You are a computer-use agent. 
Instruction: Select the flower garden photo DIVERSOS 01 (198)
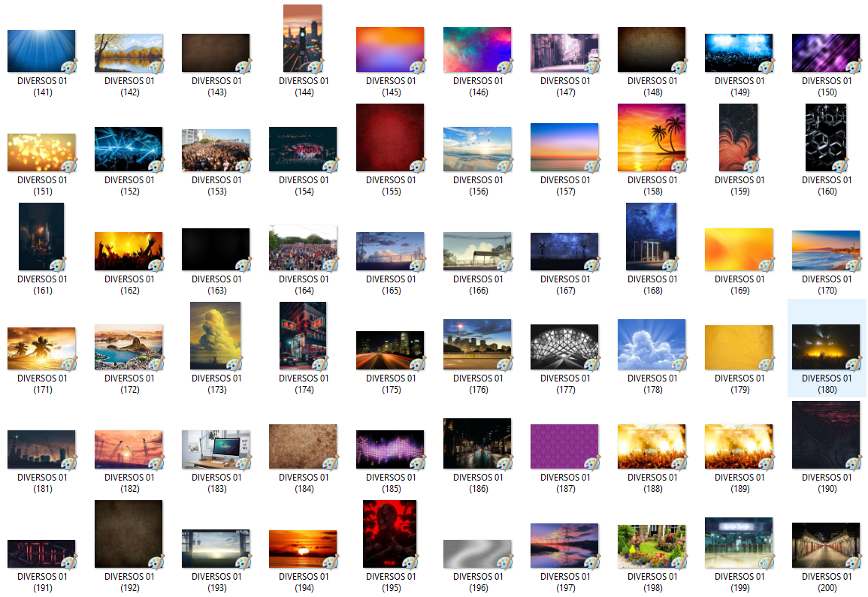pos(652,546)
